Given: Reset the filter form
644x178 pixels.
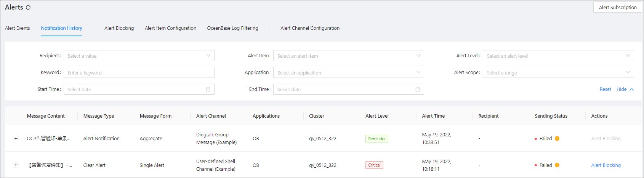Looking at the screenshot, I should click(x=605, y=89).
